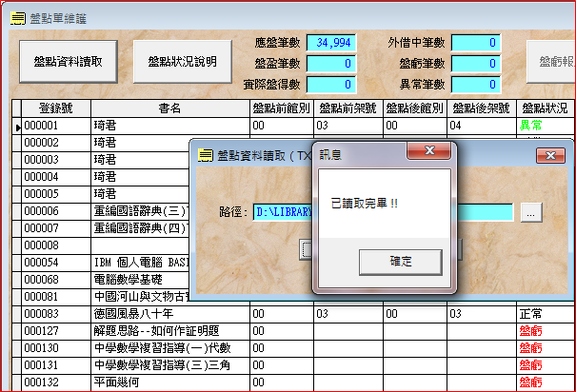Click the 盤點單維護 window icon
Image resolution: width=576 pixels, height=392 pixels.
[x=18, y=18]
